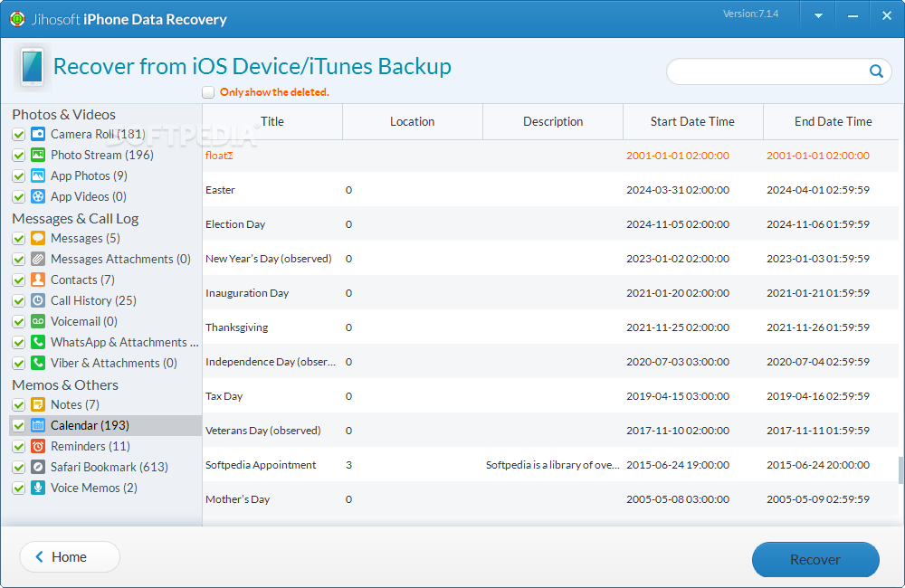Uncheck the Photo Stream checkbox

(18, 156)
